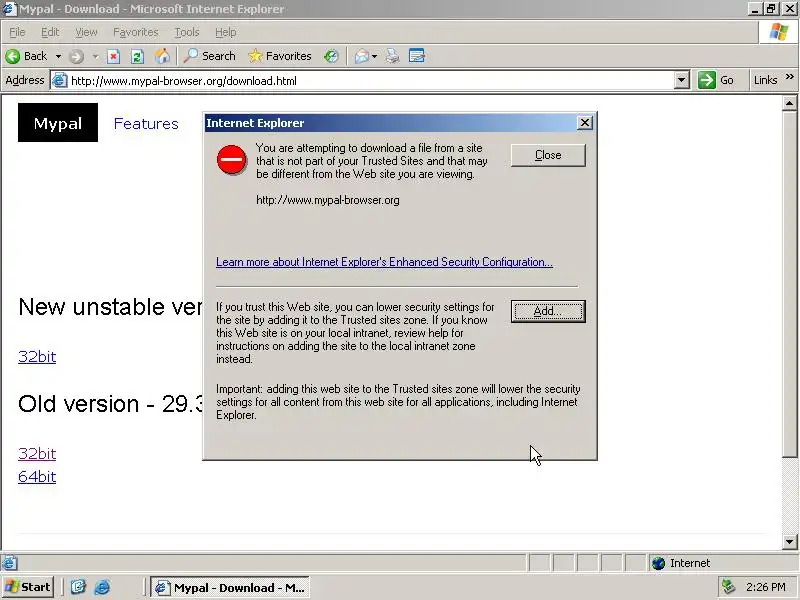Click the Back arrow icon
800x600 pixels.
(x=13, y=56)
